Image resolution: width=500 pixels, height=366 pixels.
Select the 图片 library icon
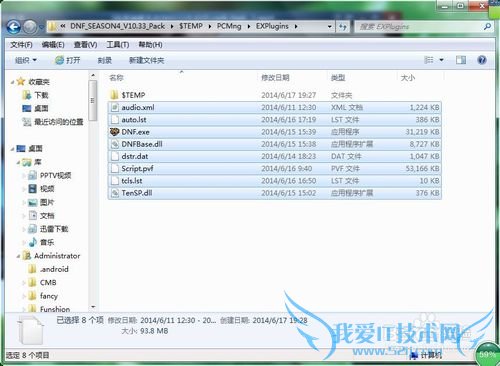coord(32,202)
